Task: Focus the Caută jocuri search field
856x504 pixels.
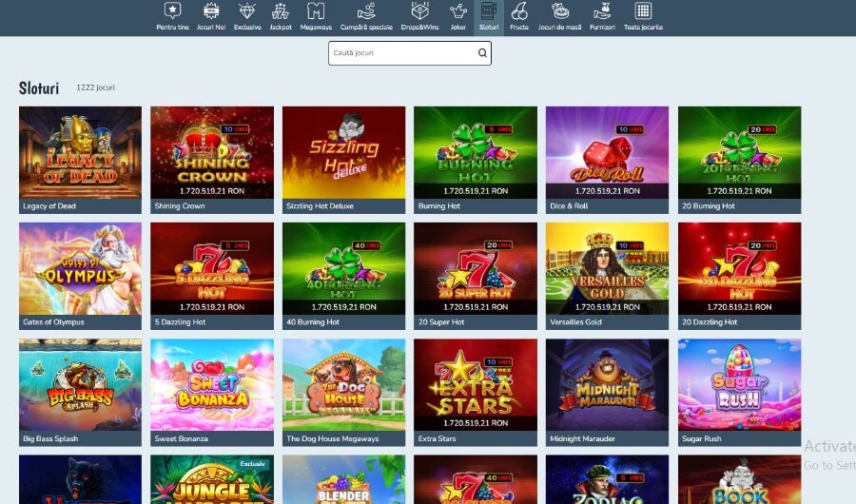Action: coord(409,53)
